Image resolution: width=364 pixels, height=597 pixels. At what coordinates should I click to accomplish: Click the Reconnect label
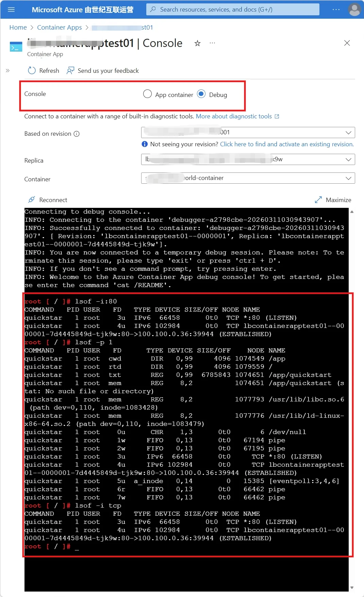53,200
